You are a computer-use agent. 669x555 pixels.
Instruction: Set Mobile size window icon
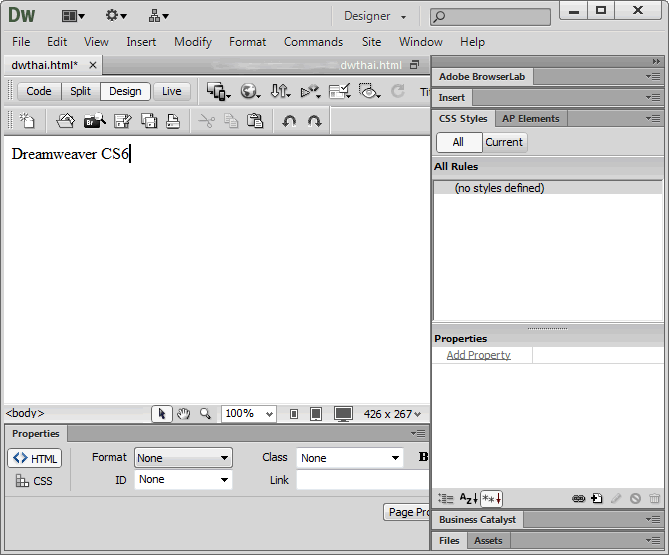[x=294, y=414]
